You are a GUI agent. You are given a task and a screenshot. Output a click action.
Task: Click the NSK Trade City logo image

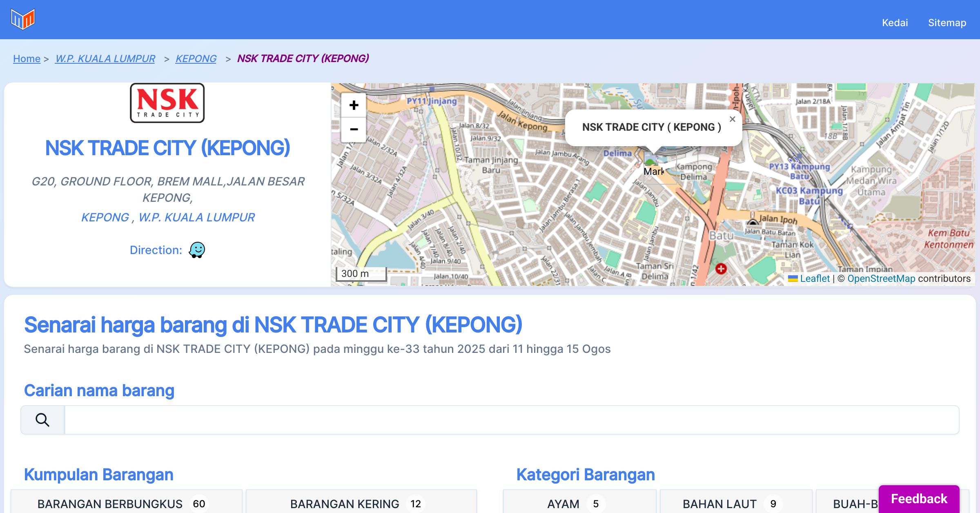coord(167,103)
